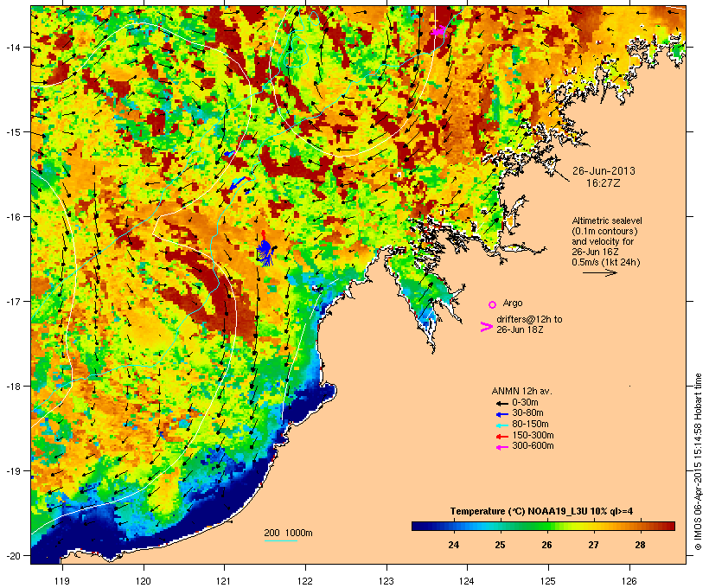Click the blue 30-80m legend arrow
This screenshot has width=709, height=588.
[501, 414]
